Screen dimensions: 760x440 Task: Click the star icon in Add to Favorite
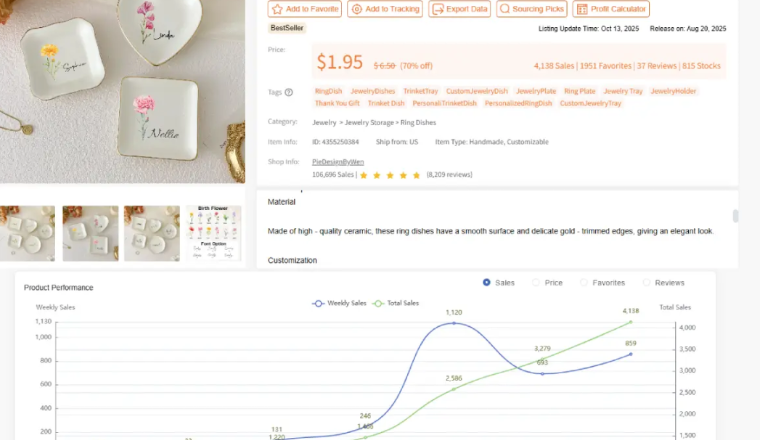point(277,9)
